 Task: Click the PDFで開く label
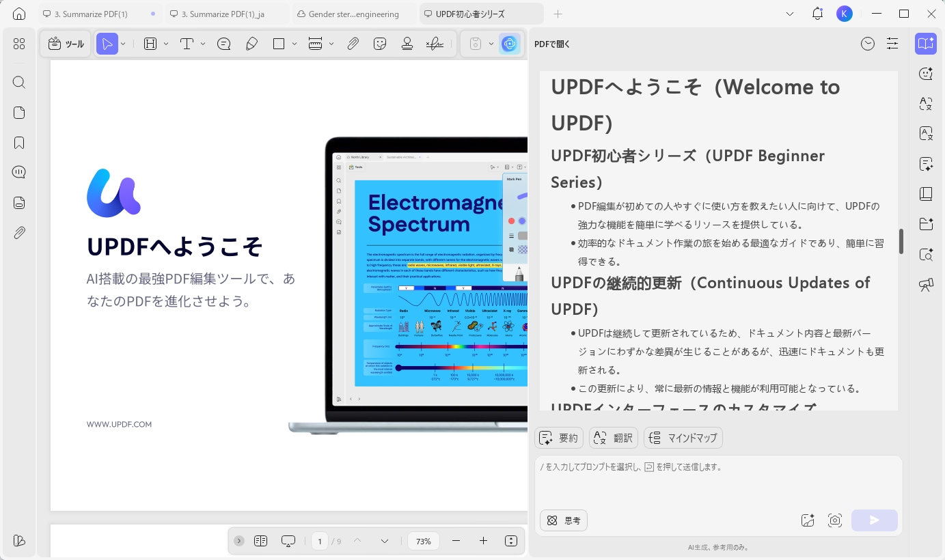click(552, 44)
